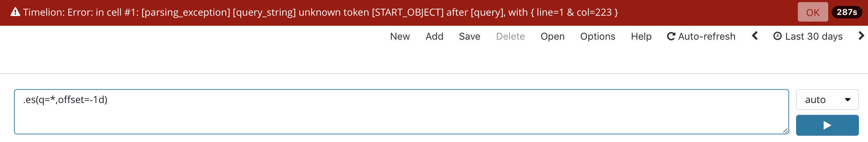Move time range forward with right chevron
The height and width of the screenshot is (142, 868).
tap(861, 35)
